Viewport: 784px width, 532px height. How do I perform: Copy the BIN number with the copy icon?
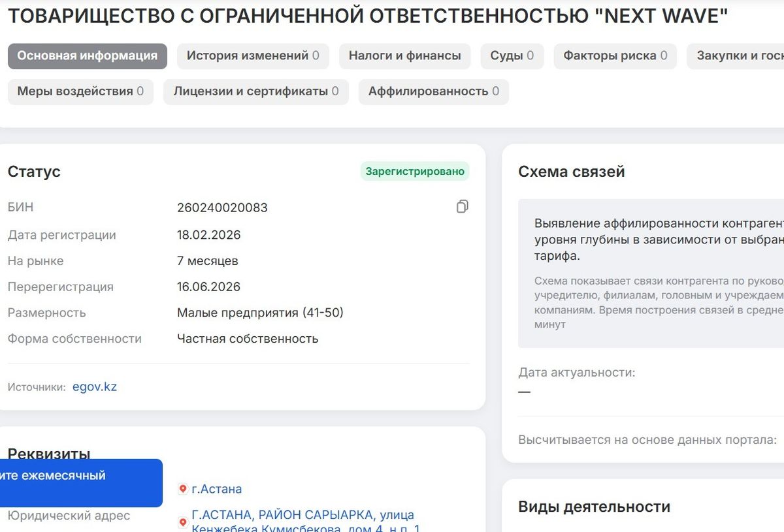click(x=463, y=207)
